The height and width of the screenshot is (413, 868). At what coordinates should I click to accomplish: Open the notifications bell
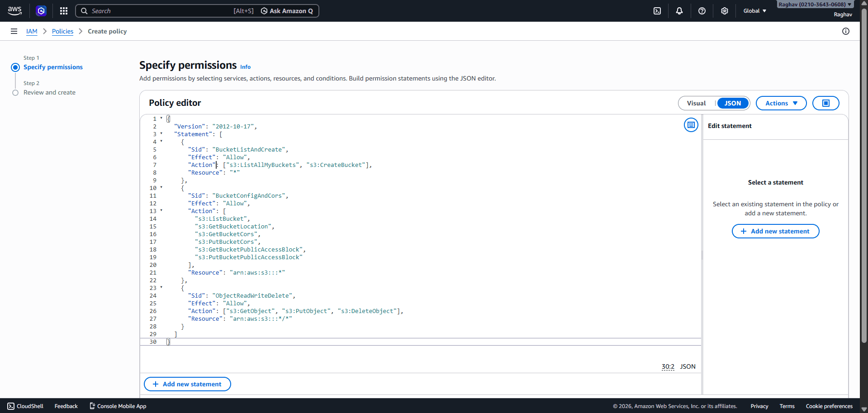[x=679, y=11]
